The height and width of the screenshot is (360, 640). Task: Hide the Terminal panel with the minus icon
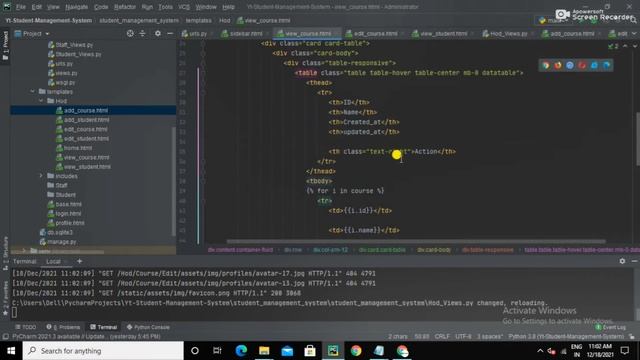(634, 261)
